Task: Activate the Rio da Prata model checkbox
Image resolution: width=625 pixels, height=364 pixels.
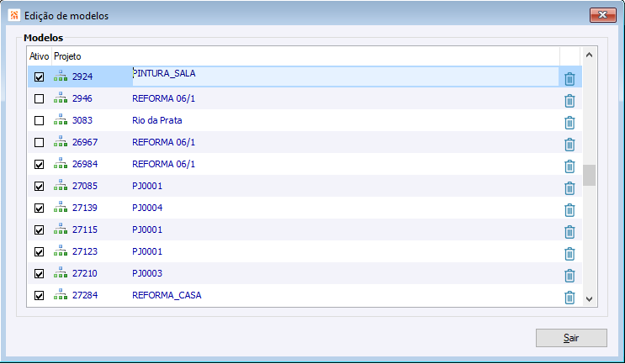Action: pyautogui.click(x=39, y=120)
